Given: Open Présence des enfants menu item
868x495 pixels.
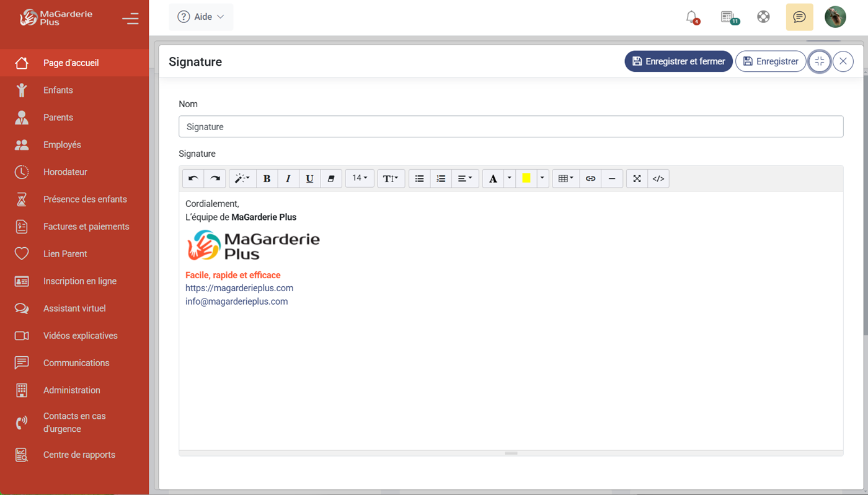Looking at the screenshot, I should [x=74, y=199].
